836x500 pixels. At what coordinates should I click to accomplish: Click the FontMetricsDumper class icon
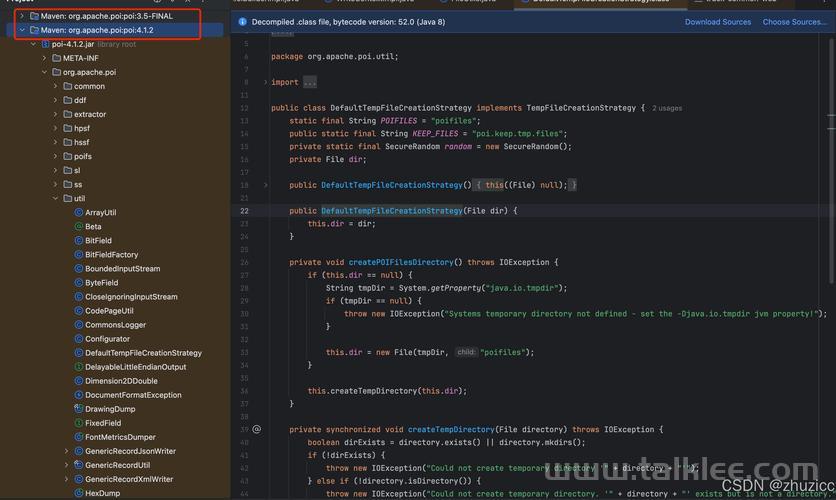78,437
